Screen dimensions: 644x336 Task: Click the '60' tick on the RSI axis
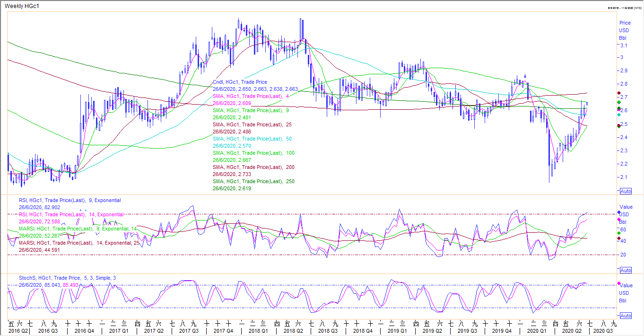click(623, 230)
